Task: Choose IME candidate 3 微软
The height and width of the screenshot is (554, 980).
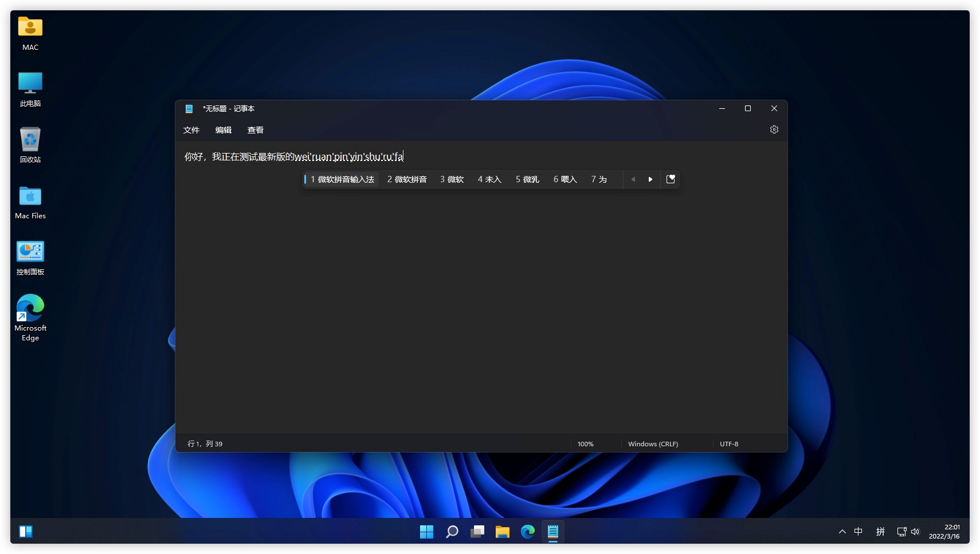Action: 452,179
